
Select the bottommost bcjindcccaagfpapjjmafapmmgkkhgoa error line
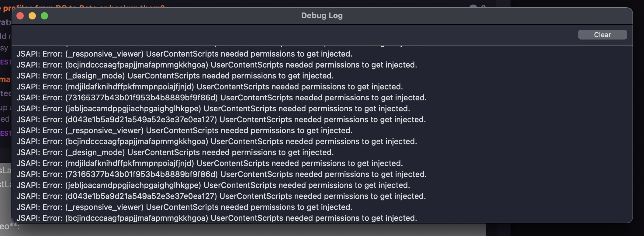(x=216, y=218)
